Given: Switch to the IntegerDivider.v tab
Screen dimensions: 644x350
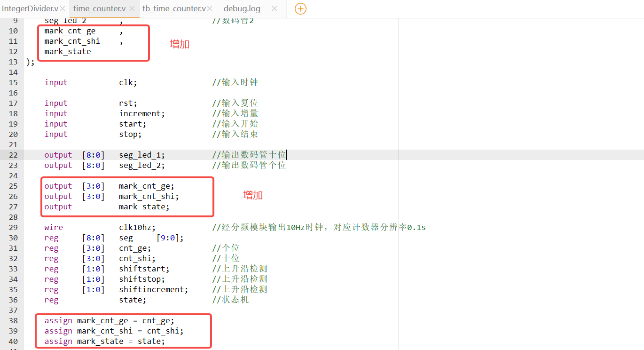Looking at the screenshot, I should coord(30,8).
